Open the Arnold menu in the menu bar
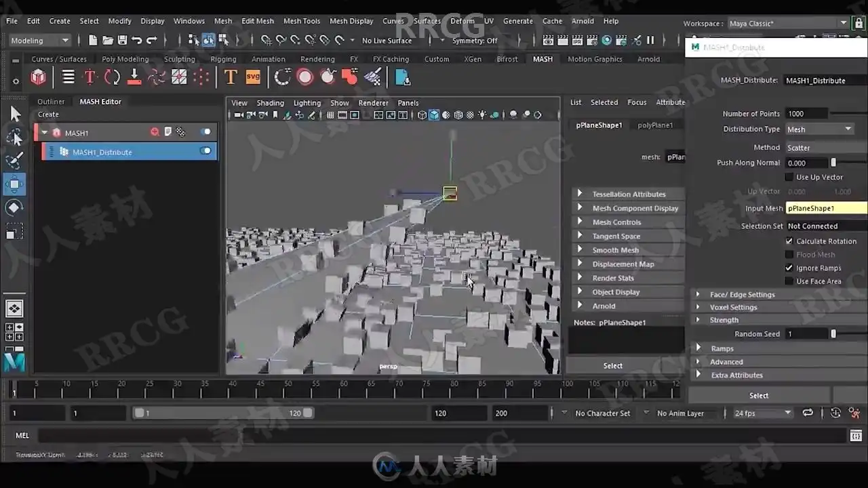868x488 pixels. tap(583, 21)
